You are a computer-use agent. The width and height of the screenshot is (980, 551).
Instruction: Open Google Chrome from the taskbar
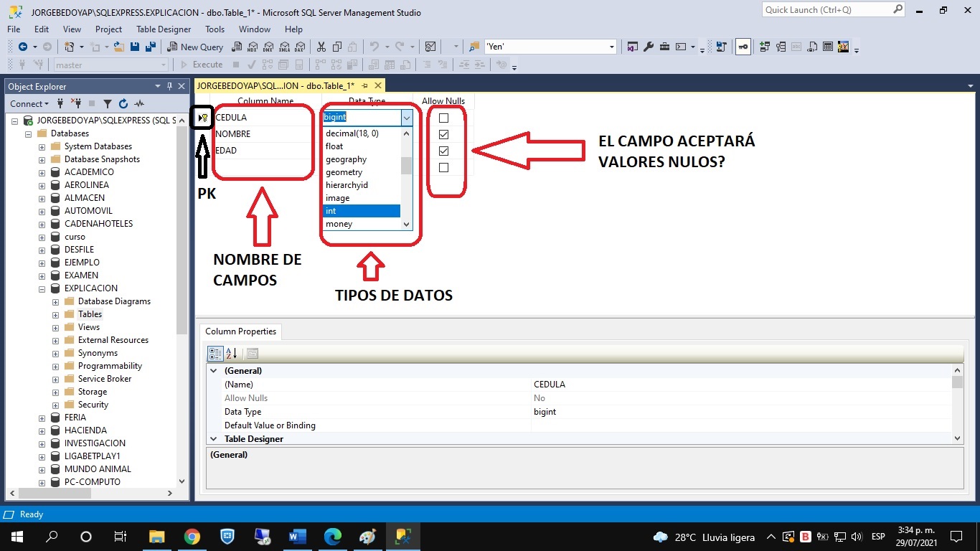tap(192, 537)
